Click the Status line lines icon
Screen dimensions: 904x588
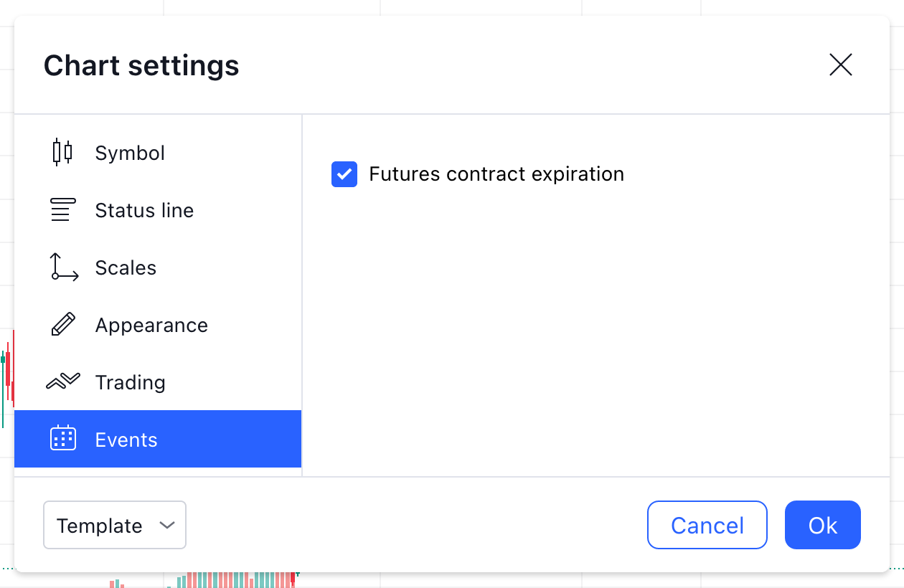point(63,210)
